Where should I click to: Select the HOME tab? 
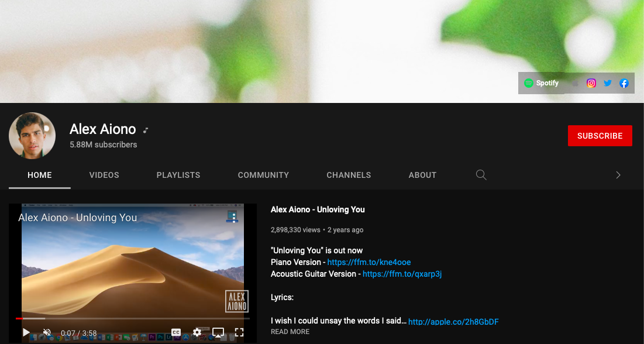pyautogui.click(x=39, y=175)
